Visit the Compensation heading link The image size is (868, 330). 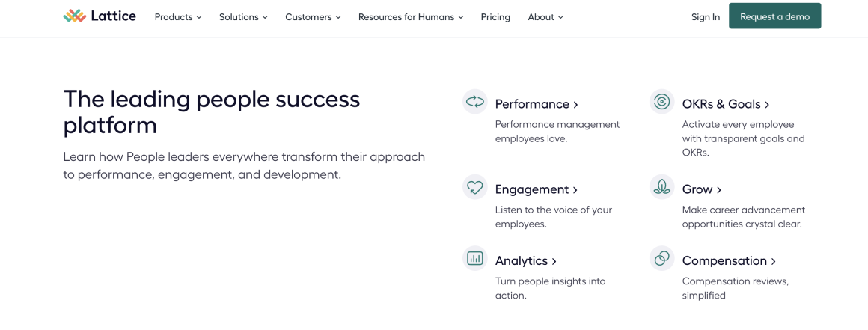[729, 261]
